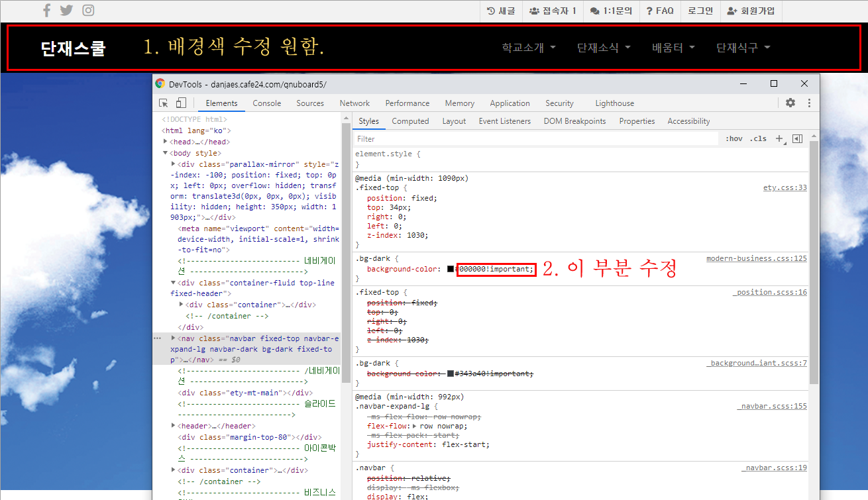The image size is (868, 500).
Task: Expand the header element node
Action: click(x=174, y=426)
